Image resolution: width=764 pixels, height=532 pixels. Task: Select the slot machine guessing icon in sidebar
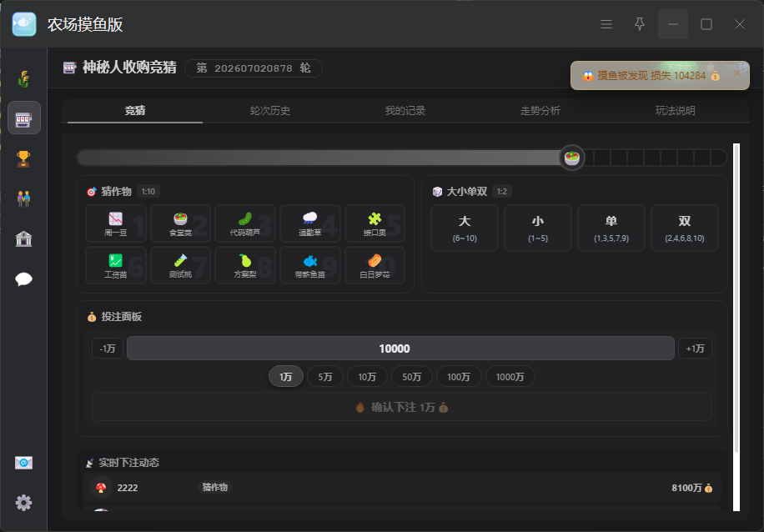[24, 118]
